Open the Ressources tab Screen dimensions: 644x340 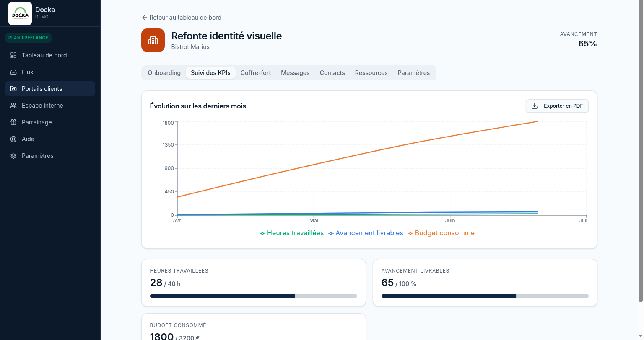pyautogui.click(x=371, y=73)
